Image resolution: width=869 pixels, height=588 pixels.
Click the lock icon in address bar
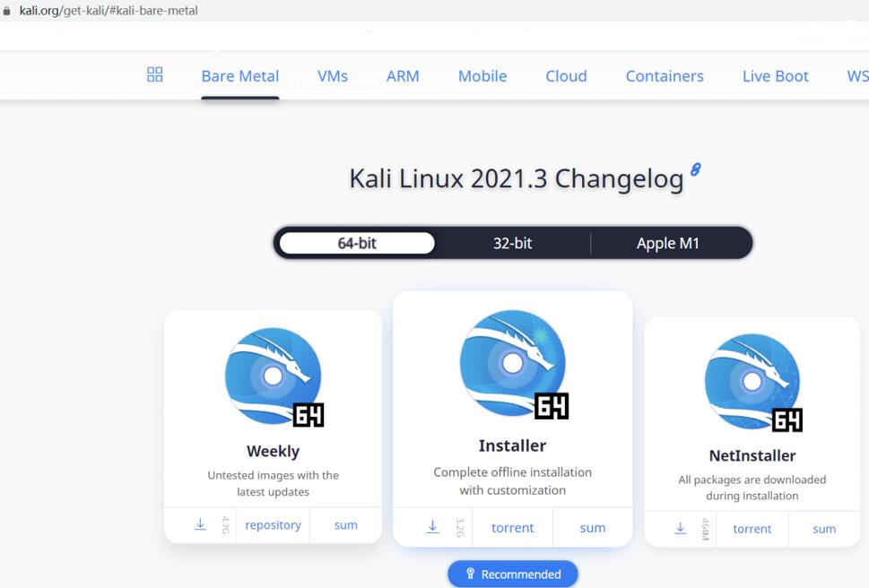tap(7, 11)
